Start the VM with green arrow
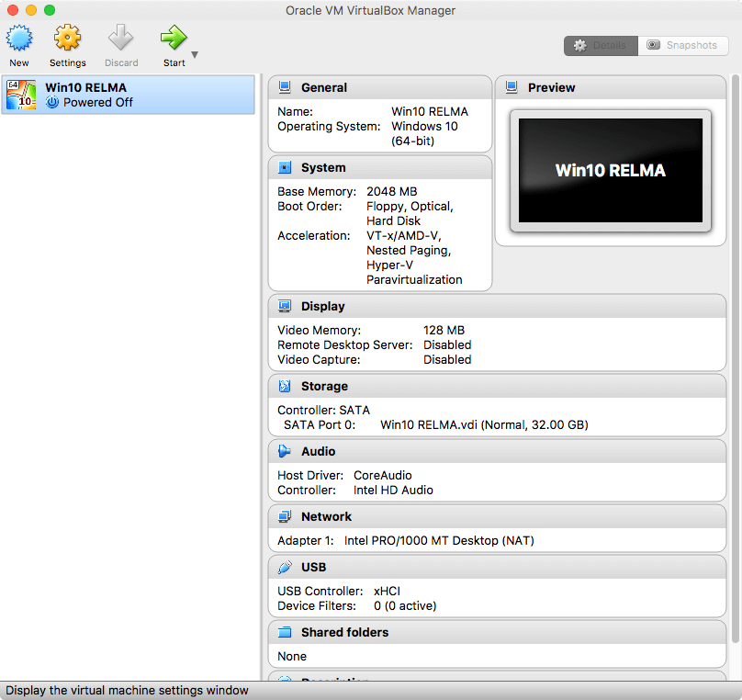The image size is (742, 700). (174, 38)
